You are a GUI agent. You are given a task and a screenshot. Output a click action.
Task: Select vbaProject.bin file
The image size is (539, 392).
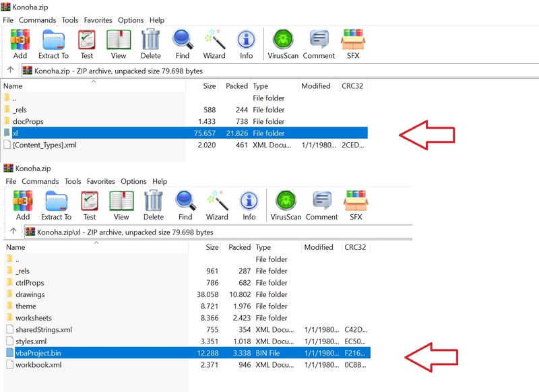click(x=187, y=353)
